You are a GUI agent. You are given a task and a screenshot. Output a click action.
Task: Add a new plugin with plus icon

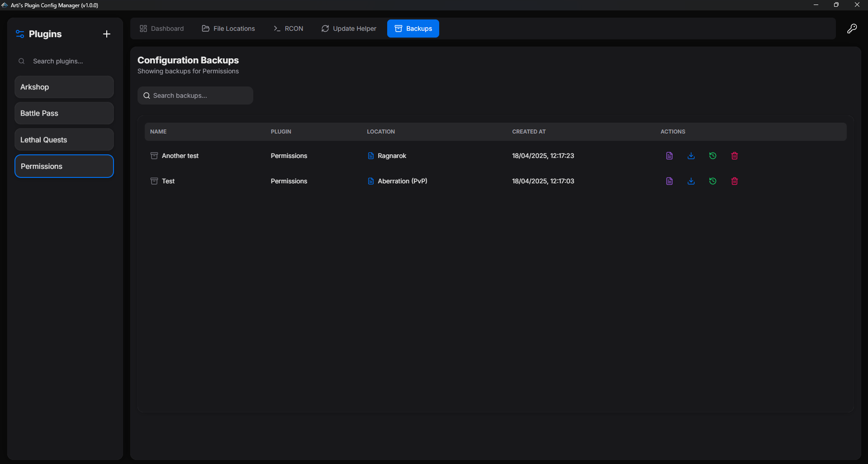click(107, 34)
